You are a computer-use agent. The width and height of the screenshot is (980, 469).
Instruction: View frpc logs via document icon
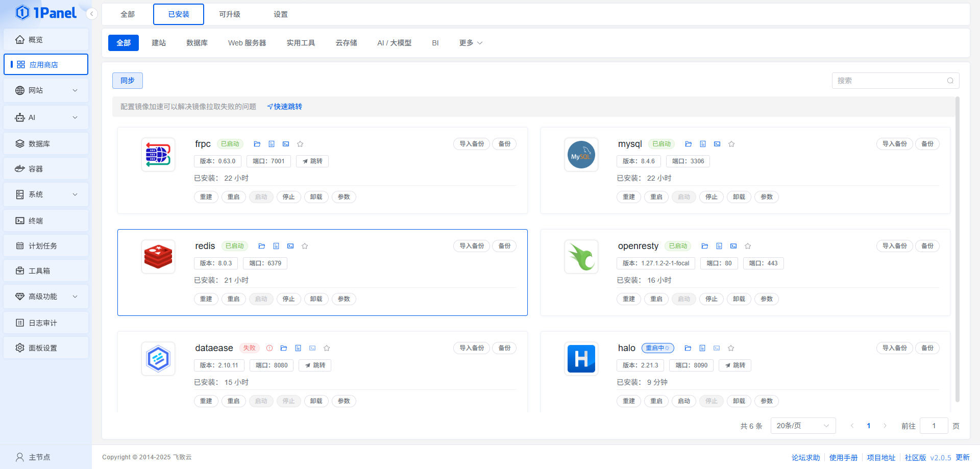[x=272, y=144]
